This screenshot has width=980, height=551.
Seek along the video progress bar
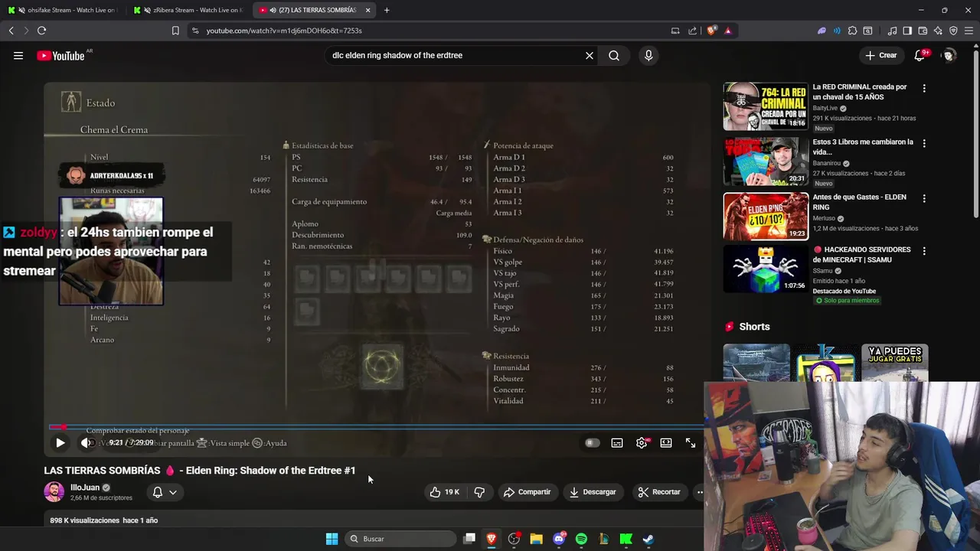(375, 427)
